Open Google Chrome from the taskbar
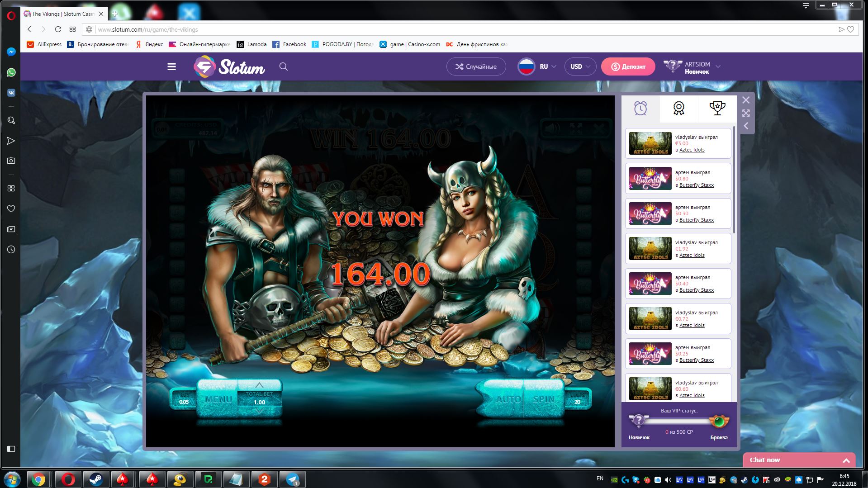This screenshot has width=868, height=488. pyautogui.click(x=38, y=479)
